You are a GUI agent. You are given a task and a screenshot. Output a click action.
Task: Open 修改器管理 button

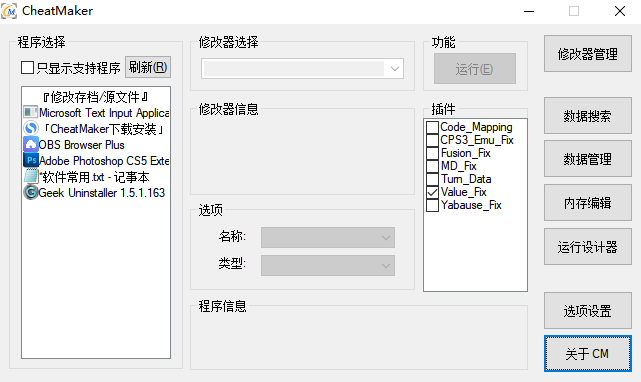pyautogui.click(x=587, y=54)
